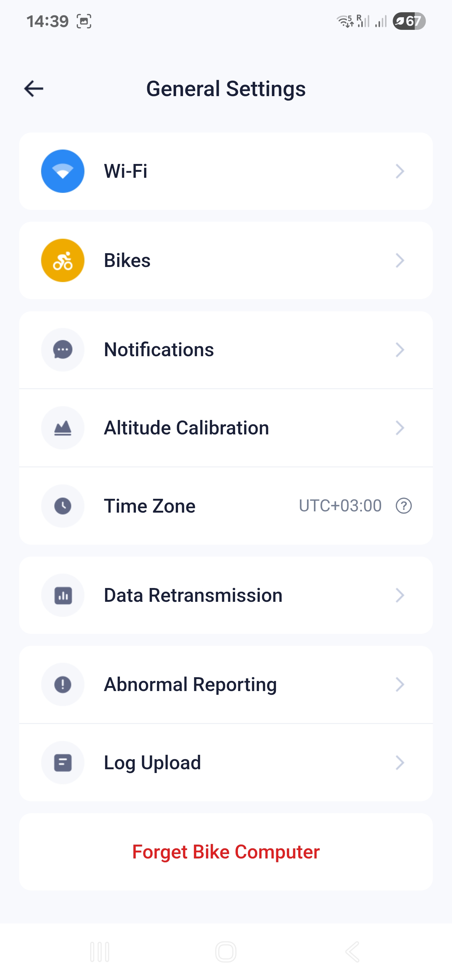Viewport: 452px width, 980px height.
Task: Go back using the top-left arrow
Action: tap(34, 89)
